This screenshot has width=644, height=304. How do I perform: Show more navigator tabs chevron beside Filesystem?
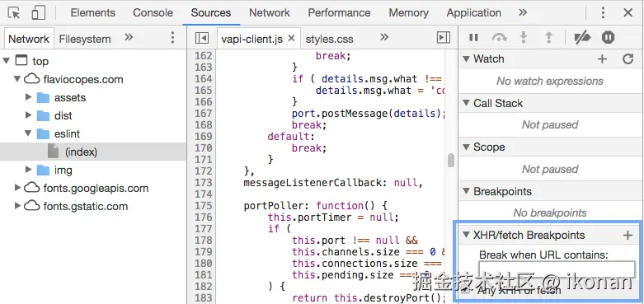pos(129,38)
